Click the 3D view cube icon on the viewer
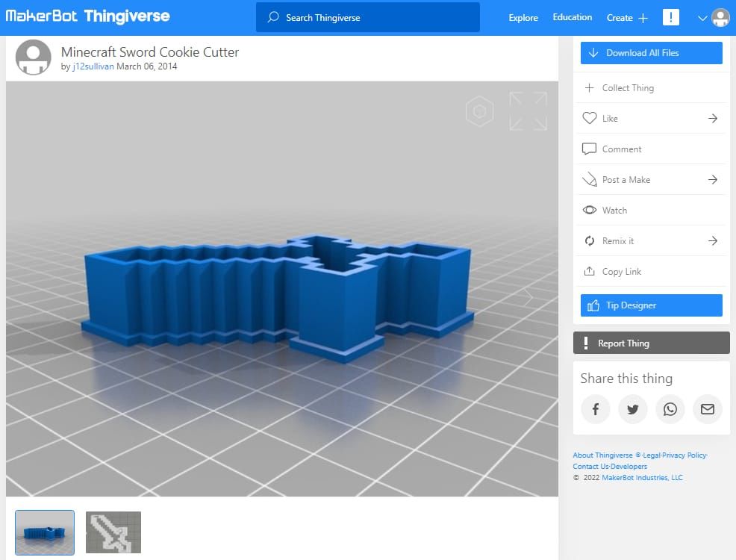This screenshot has width=736, height=560. (480, 111)
